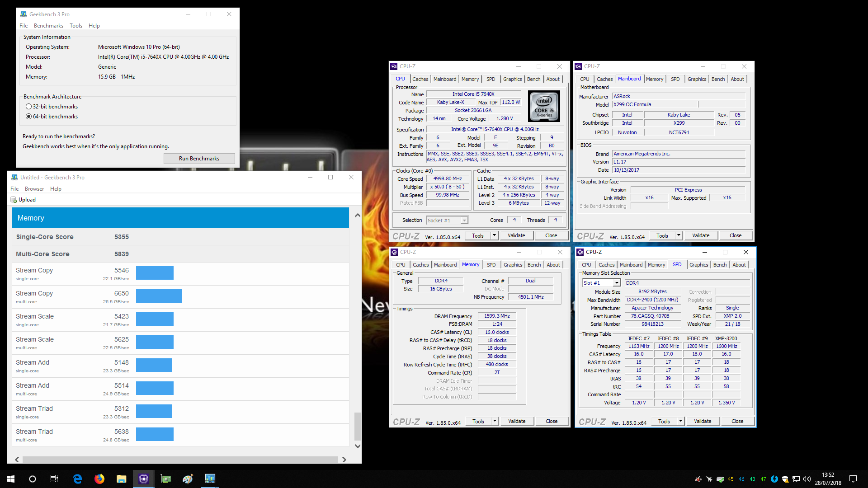Click the Part Number field 78.CAGSQ.4070B
The width and height of the screenshot is (868, 488).
652,316
